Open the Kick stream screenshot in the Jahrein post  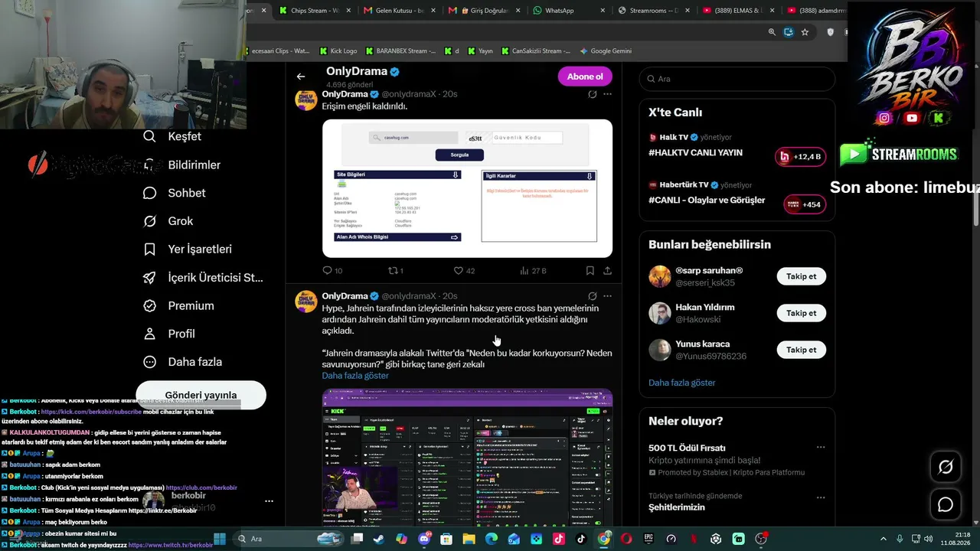(x=467, y=458)
